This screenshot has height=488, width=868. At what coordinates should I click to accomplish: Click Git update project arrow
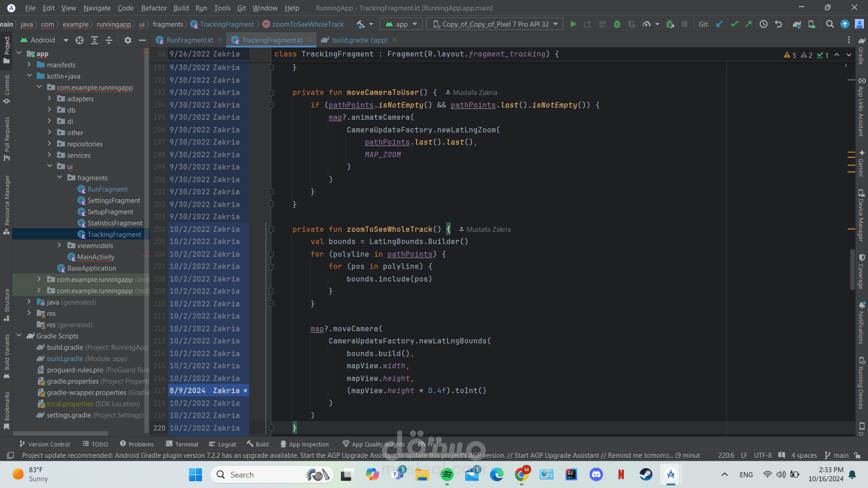pyautogui.click(x=719, y=24)
